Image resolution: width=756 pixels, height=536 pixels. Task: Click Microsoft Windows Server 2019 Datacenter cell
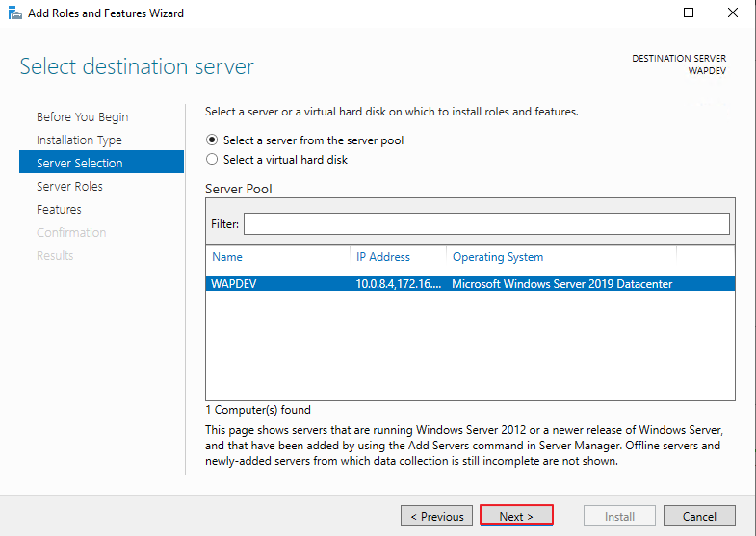click(x=561, y=284)
